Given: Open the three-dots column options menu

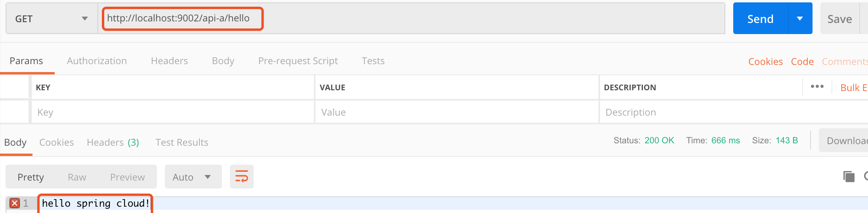Looking at the screenshot, I should [817, 87].
